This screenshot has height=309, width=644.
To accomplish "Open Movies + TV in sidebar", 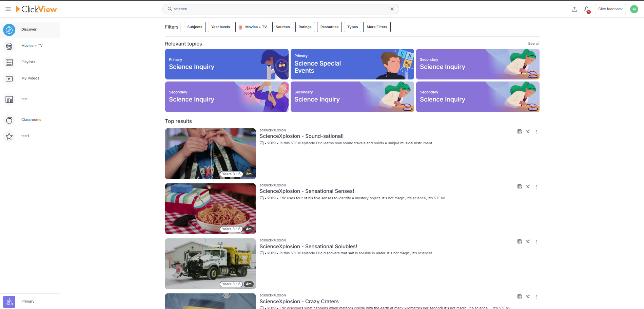I will point(30,46).
